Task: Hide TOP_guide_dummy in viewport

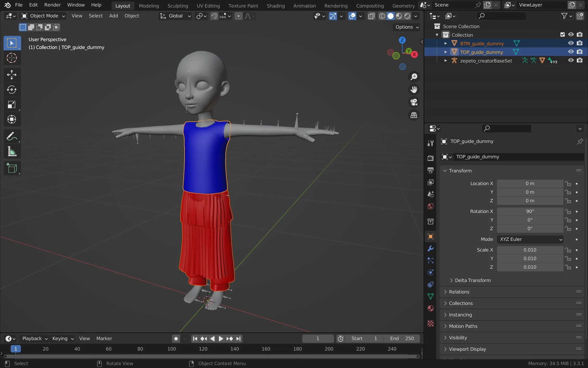Action: (x=571, y=52)
